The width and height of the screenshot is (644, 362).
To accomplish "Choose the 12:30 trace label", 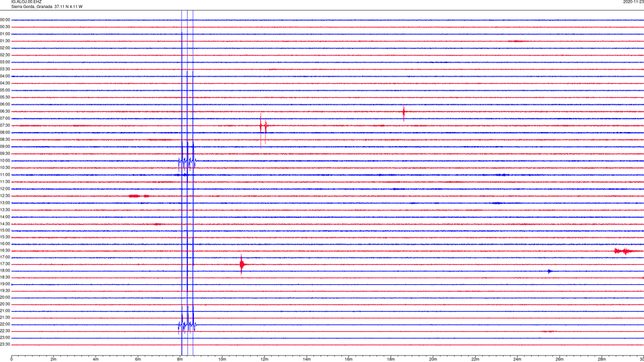I will pyautogui.click(x=5, y=196).
